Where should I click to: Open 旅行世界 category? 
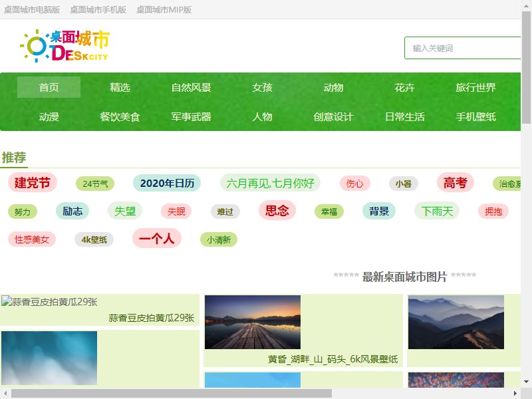[x=475, y=87]
